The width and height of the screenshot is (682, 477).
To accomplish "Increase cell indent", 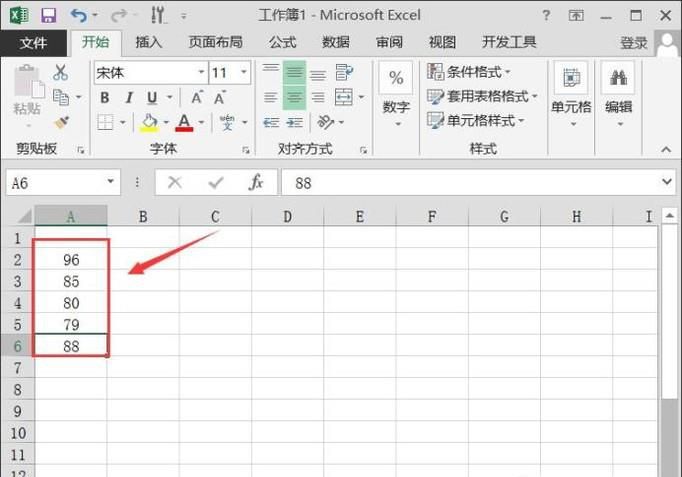I will coord(295,123).
